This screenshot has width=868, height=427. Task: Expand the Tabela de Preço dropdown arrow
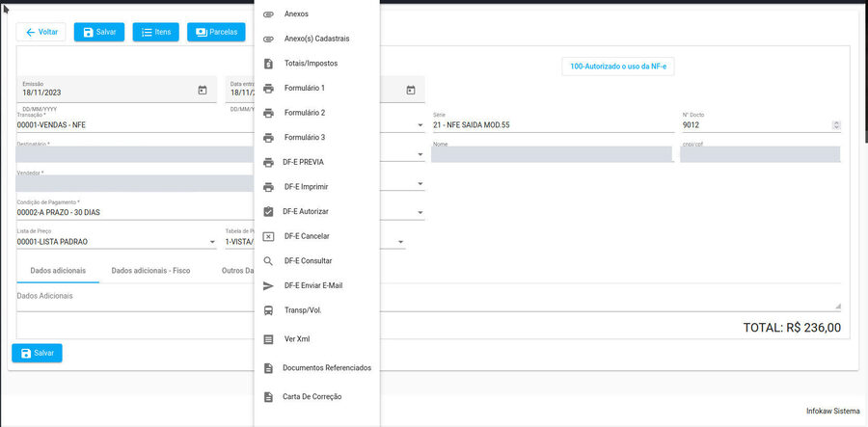(401, 242)
